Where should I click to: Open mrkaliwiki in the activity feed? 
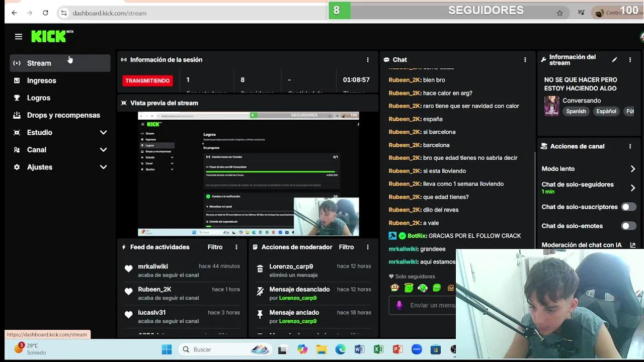[153, 266]
